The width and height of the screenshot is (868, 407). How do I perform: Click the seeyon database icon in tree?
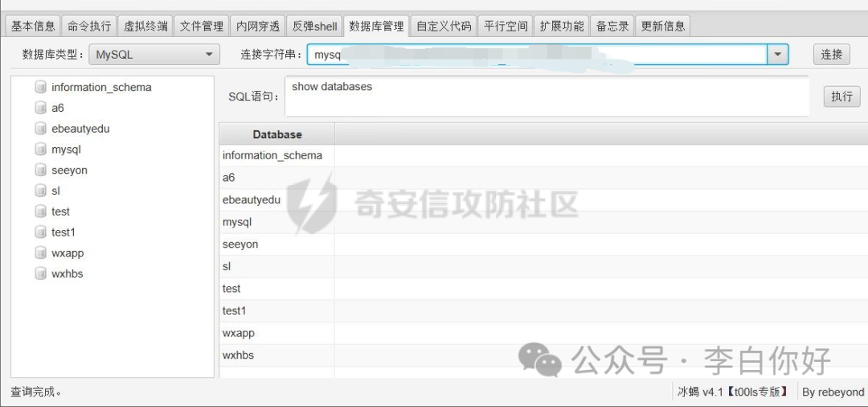40,170
